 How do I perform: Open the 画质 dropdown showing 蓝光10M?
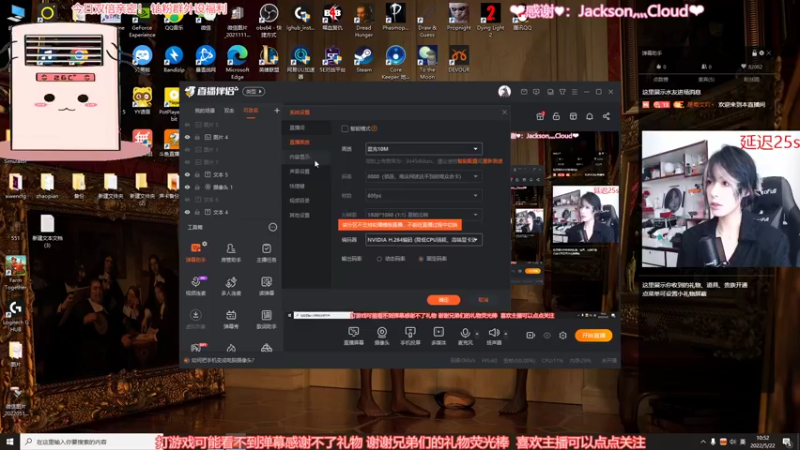tap(423, 149)
